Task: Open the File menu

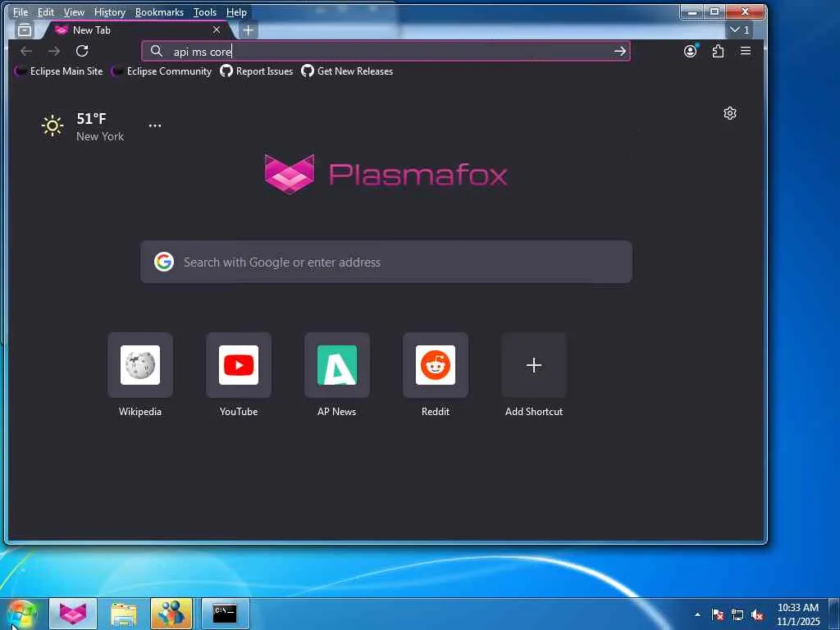Action: pyautogui.click(x=21, y=11)
